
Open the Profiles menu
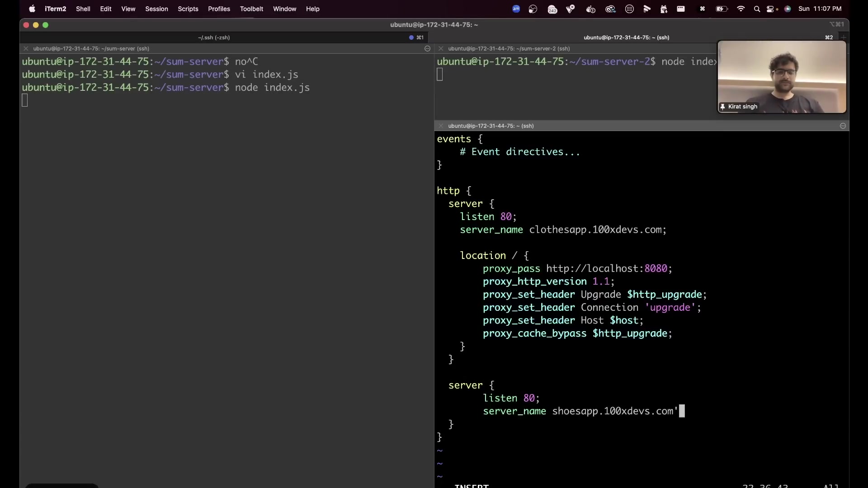point(219,9)
